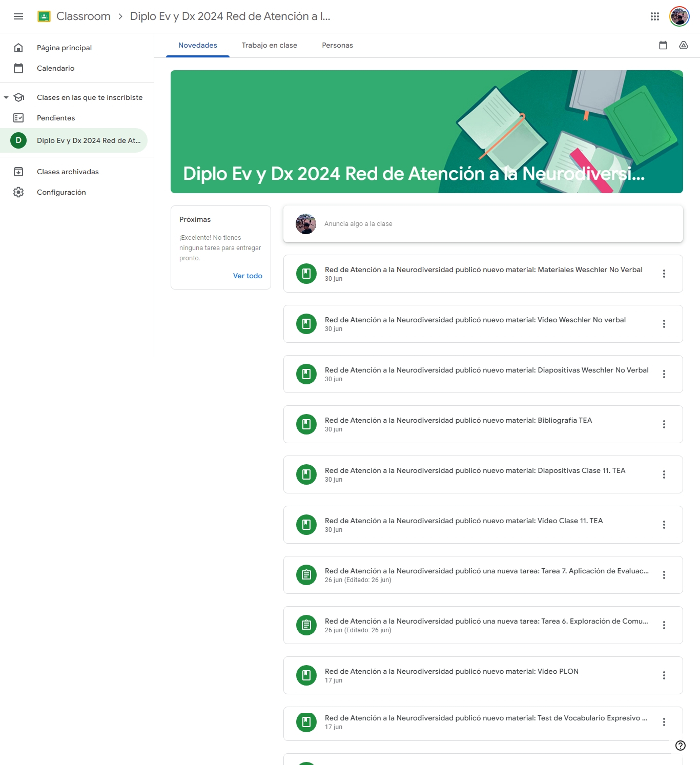Open options menu for Materiales Weschler No Verbal

(x=664, y=274)
